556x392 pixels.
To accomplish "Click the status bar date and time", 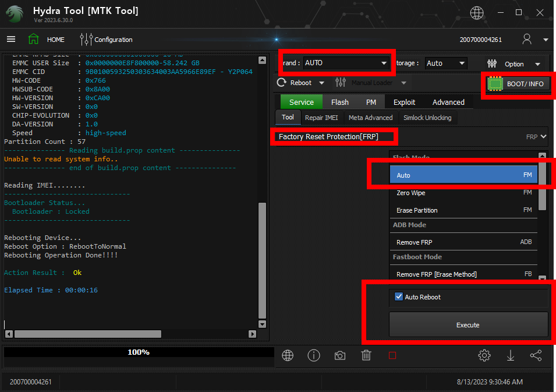I will coord(490,382).
